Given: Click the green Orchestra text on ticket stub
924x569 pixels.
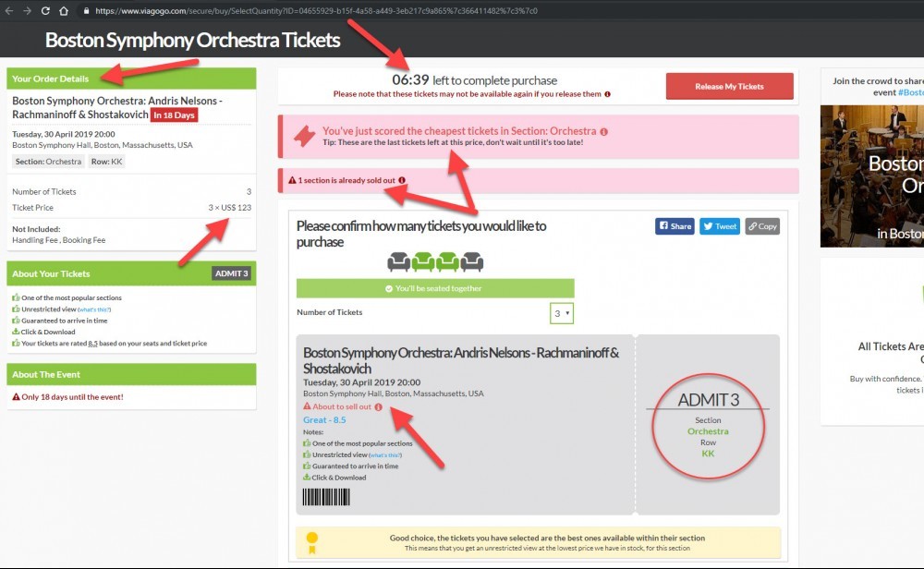Looking at the screenshot, I should pyautogui.click(x=708, y=431).
